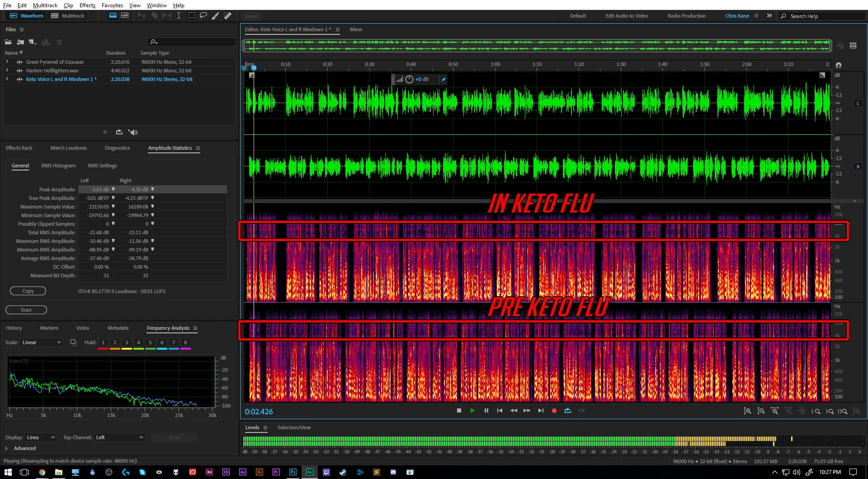The width and height of the screenshot is (868, 479).
Task: Click the Open File folder icon
Action: click(x=8, y=42)
